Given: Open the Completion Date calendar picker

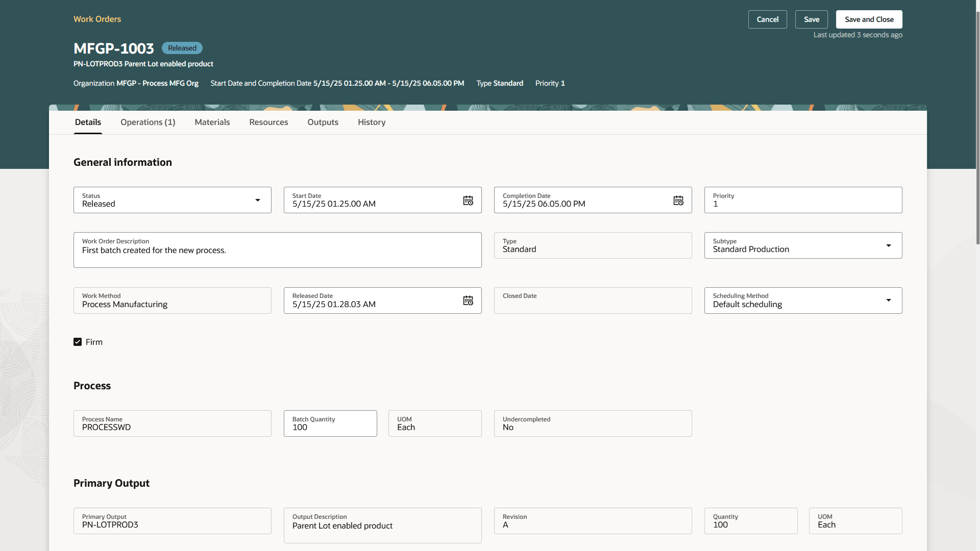Looking at the screenshot, I should [678, 201].
